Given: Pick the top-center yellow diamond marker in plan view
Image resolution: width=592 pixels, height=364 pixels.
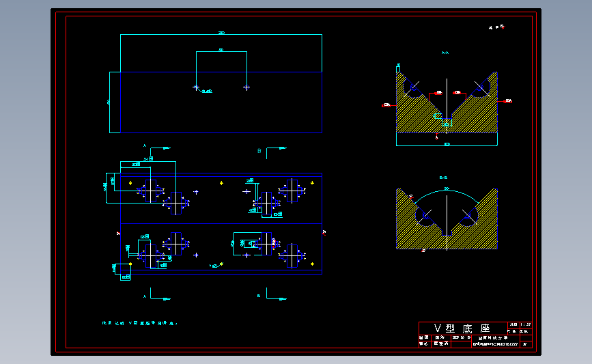Looking at the screenshot, I should [222, 183].
